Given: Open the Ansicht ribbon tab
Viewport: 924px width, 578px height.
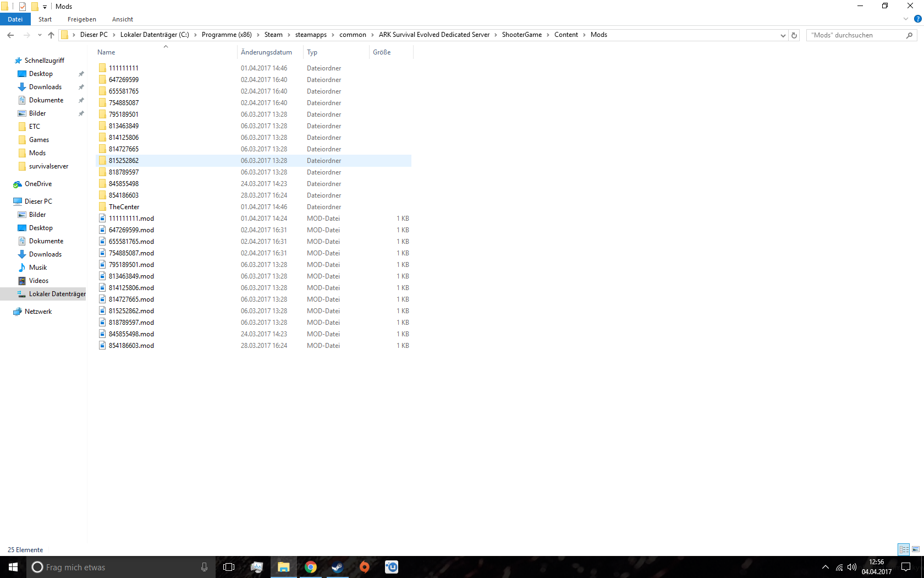Looking at the screenshot, I should [x=123, y=19].
